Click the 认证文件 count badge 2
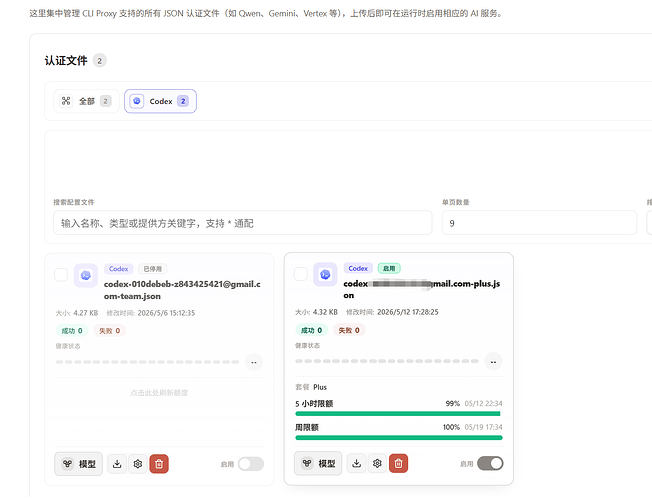 point(99,61)
